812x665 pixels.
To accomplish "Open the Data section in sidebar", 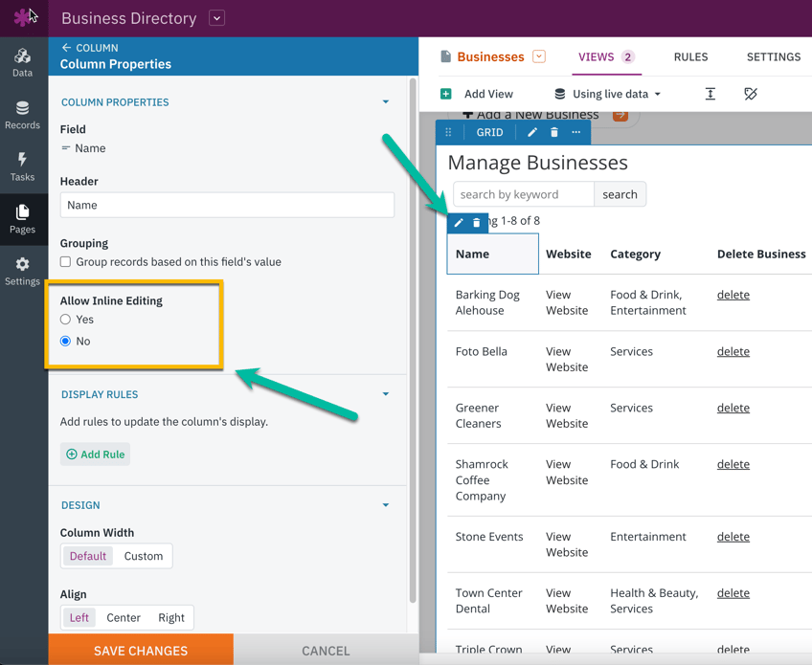I will 22,62.
